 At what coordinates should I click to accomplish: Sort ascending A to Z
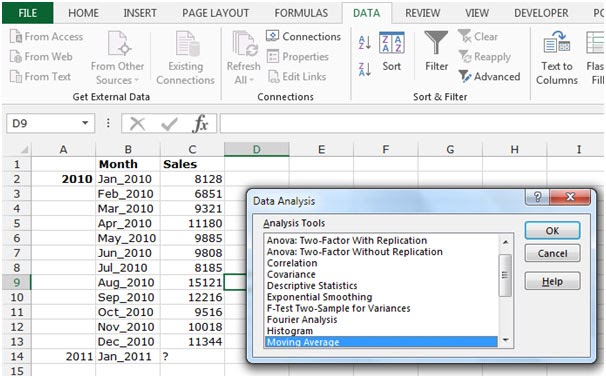pos(365,42)
